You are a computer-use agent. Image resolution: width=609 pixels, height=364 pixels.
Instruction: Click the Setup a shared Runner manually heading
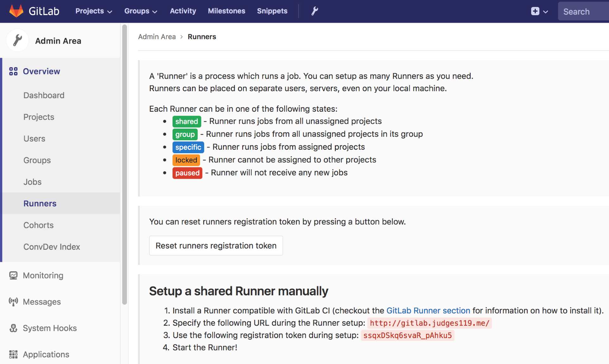click(238, 291)
